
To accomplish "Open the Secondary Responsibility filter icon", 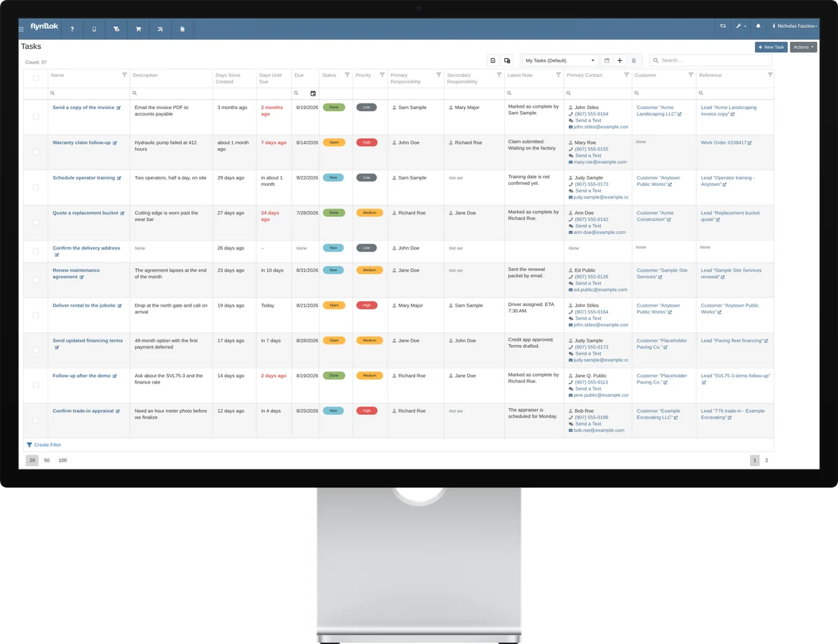I will click(499, 75).
